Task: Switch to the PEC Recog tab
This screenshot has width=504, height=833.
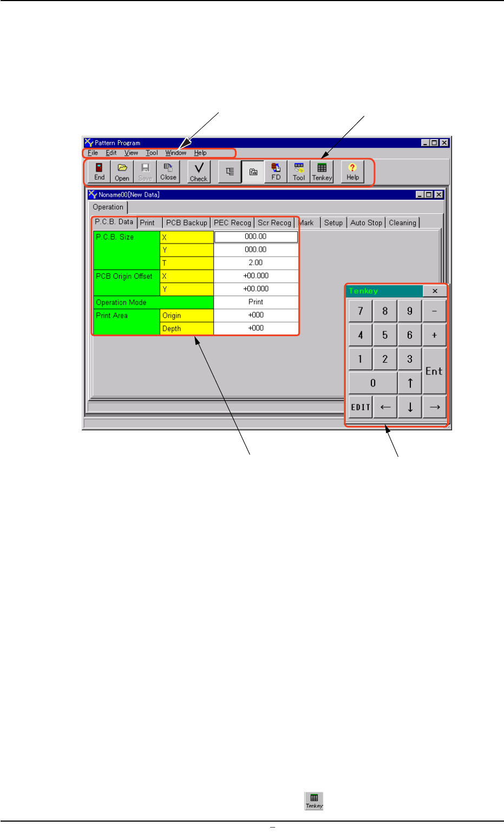Action: click(x=232, y=222)
